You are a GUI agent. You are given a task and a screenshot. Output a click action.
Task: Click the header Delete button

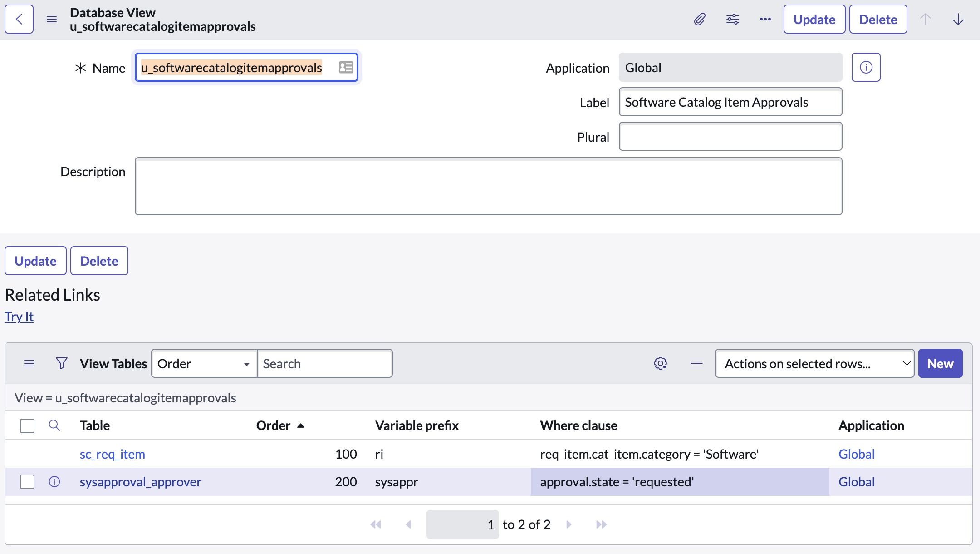click(878, 19)
